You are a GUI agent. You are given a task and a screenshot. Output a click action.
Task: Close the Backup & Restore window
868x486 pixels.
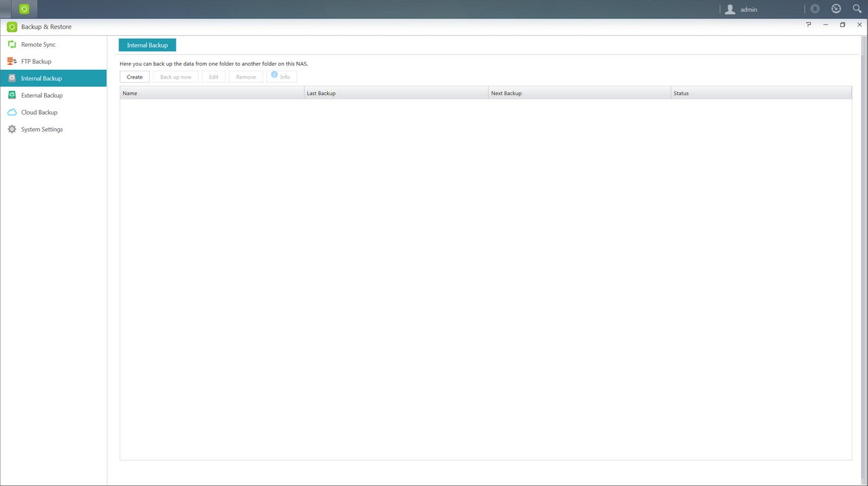pos(859,24)
